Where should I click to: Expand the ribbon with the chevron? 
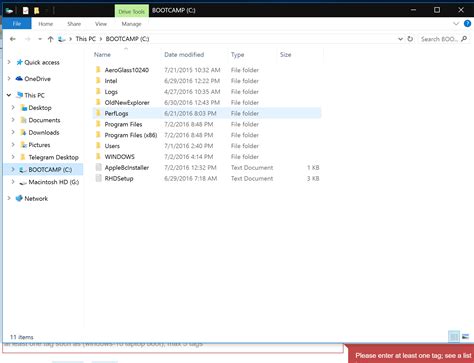456,24
